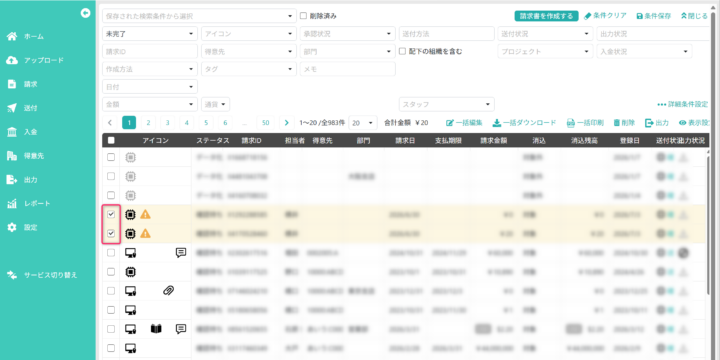The width and height of the screenshot is (720, 360).
Task: Click into the 送付方法 field
Action: pyautogui.click(x=447, y=34)
